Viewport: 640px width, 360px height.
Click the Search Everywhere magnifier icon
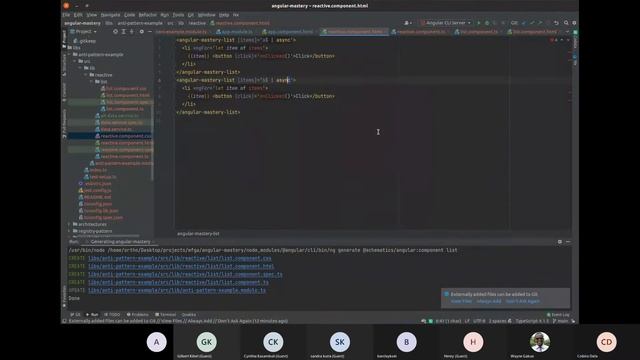(x=566, y=23)
